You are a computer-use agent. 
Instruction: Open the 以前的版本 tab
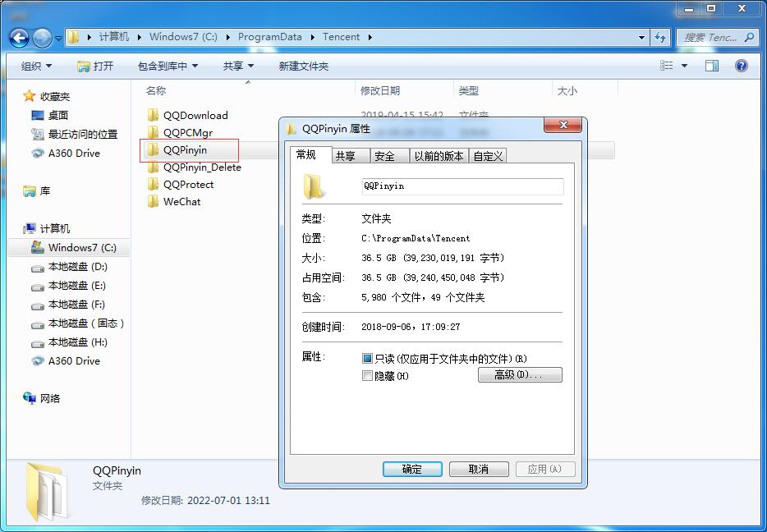(x=439, y=155)
